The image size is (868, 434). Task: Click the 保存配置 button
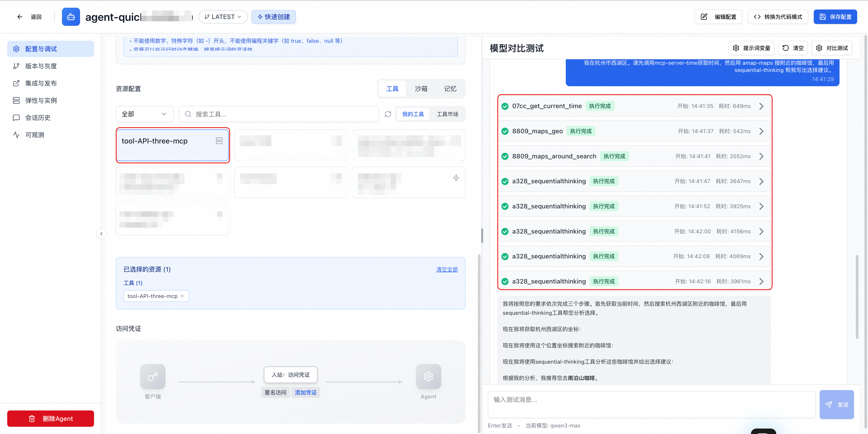(x=835, y=17)
